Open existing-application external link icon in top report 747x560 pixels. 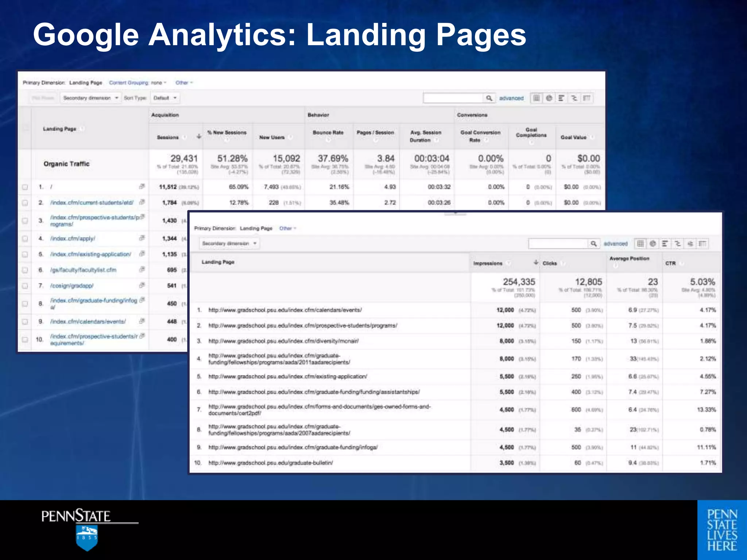point(142,253)
